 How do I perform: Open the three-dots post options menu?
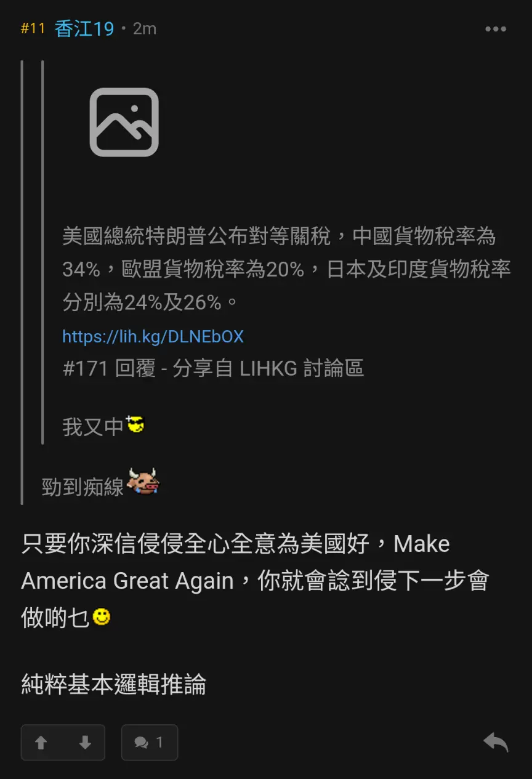coord(495,29)
